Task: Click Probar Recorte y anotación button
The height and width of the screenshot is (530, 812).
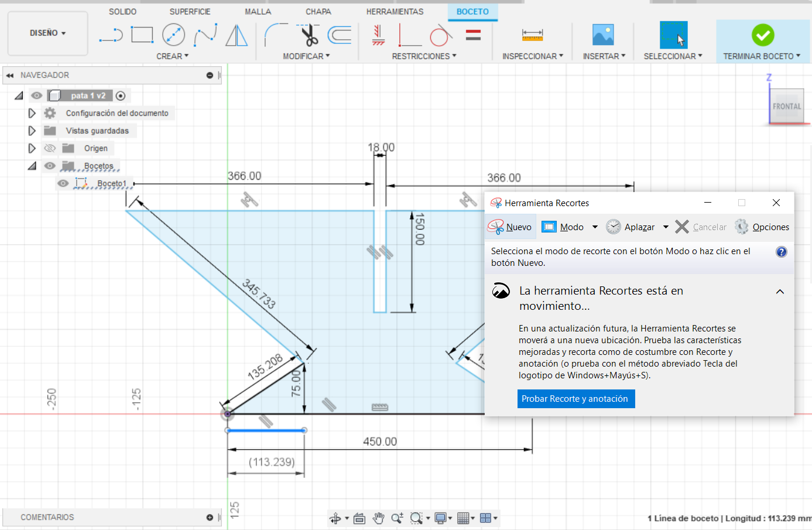Action: pyautogui.click(x=575, y=399)
